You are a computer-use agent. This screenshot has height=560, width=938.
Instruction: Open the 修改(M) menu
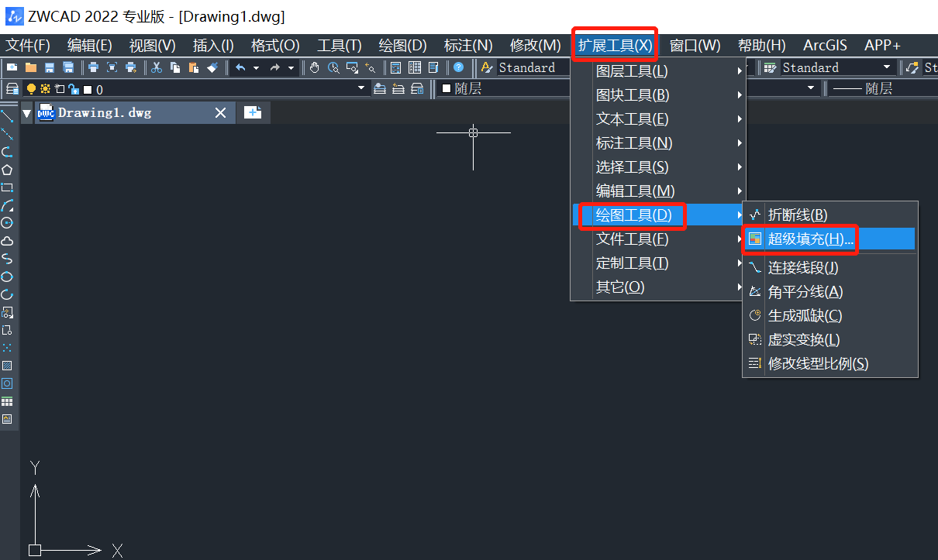(536, 46)
